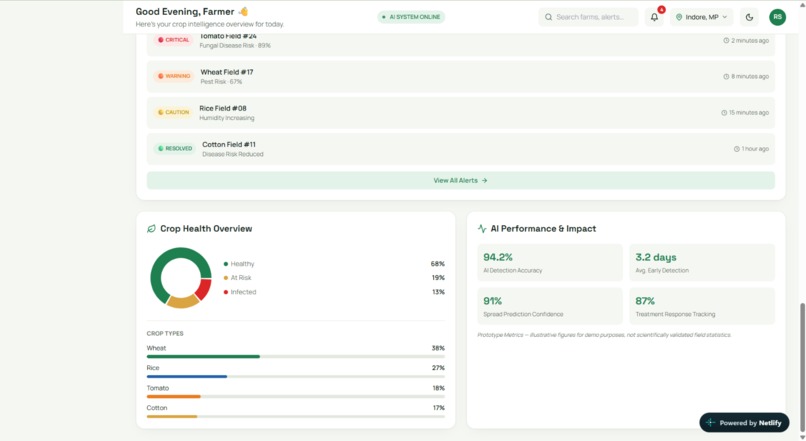
Task: Click the Pest Risk 67% text
Action: (221, 82)
